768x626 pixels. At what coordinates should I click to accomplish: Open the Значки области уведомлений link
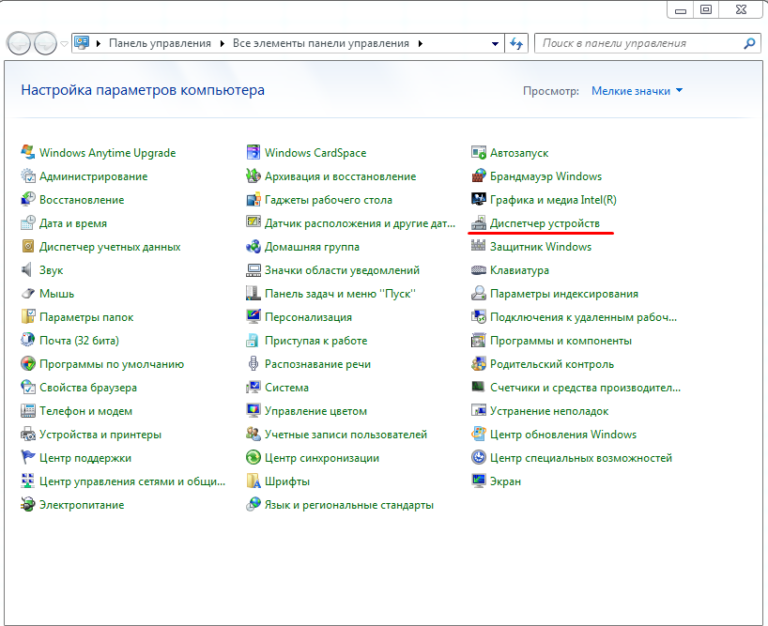(342, 270)
